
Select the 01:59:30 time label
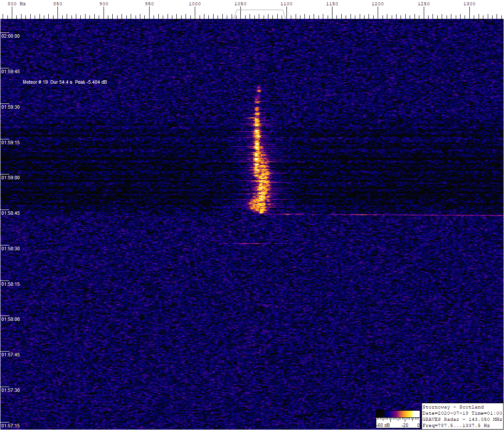(x=11, y=107)
